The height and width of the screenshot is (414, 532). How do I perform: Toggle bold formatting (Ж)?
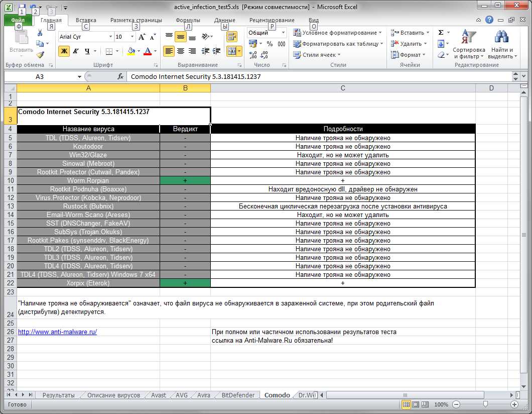pos(64,51)
